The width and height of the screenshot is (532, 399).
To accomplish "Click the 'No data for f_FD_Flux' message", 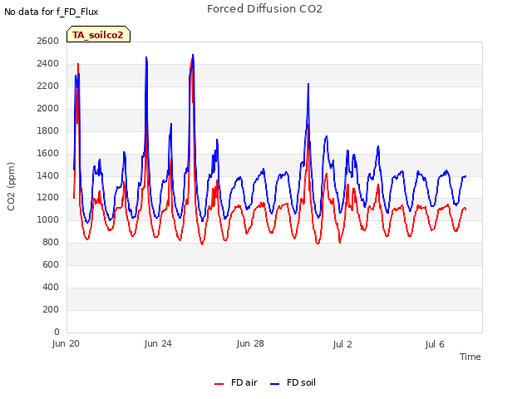I will click(x=52, y=12).
